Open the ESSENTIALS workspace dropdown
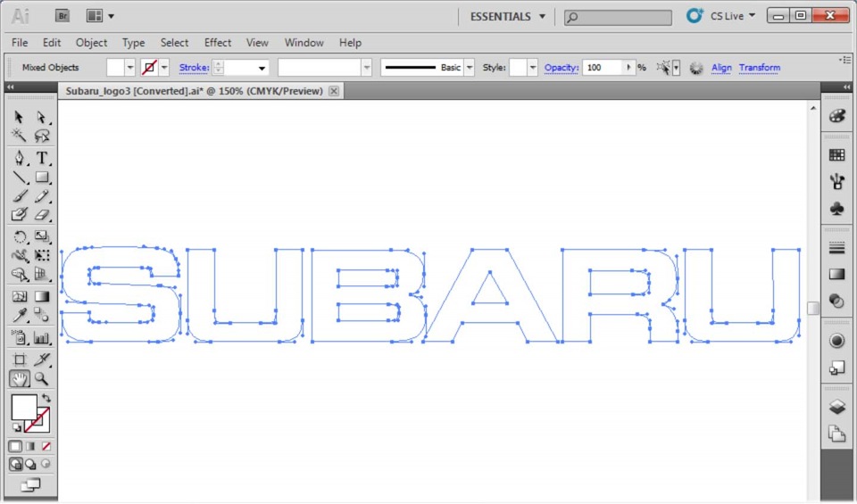The height and width of the screenshot is (504, 857). [508, 16]
